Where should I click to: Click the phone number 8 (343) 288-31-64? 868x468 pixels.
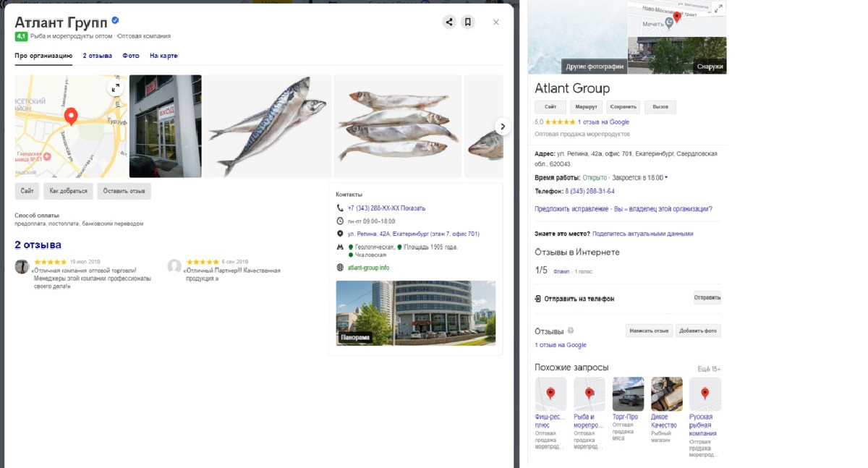pyautogui.click(x=590, y=191)
